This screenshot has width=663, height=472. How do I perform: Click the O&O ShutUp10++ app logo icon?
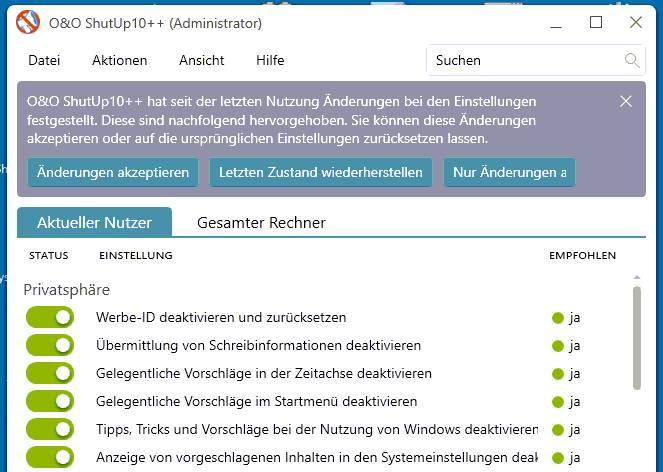28,22
